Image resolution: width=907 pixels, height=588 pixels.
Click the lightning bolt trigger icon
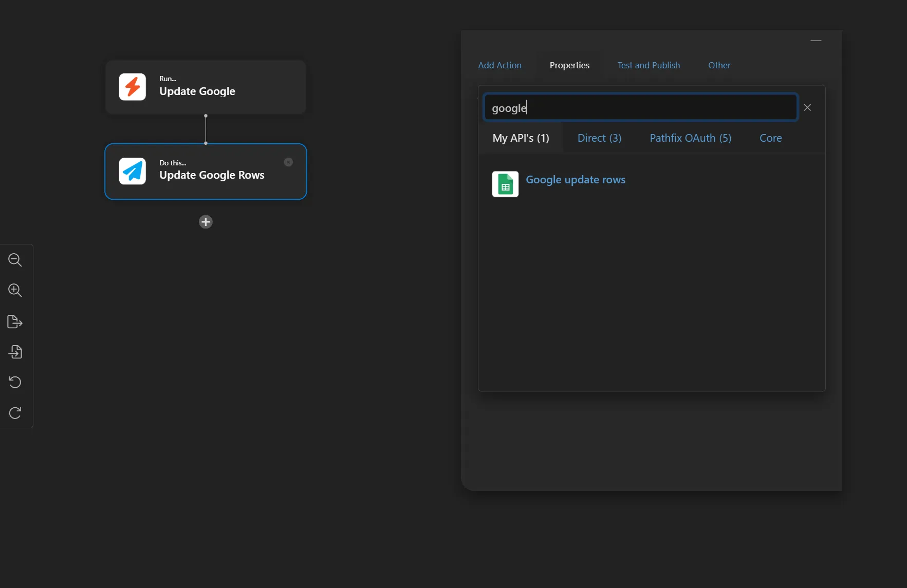(x=133, y=87)
